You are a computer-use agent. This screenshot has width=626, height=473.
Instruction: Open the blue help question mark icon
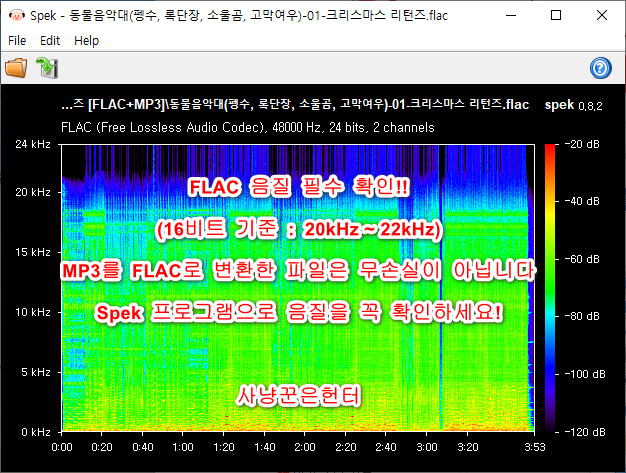[600, 68]
